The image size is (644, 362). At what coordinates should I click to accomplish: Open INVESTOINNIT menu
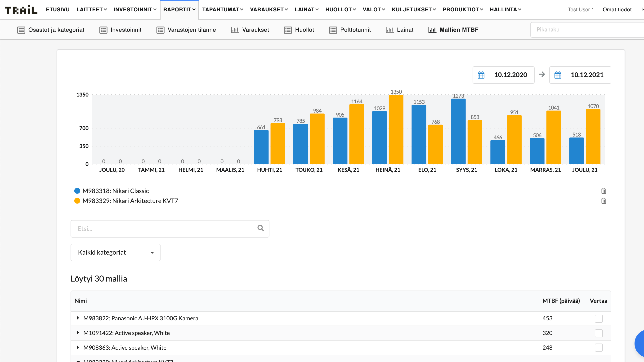pyautogui.click(x=135, y=9)
